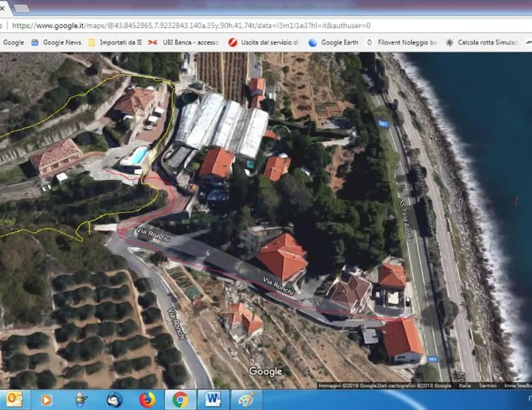Open the Uscita dal servizio bookmark

pos(264,42)
